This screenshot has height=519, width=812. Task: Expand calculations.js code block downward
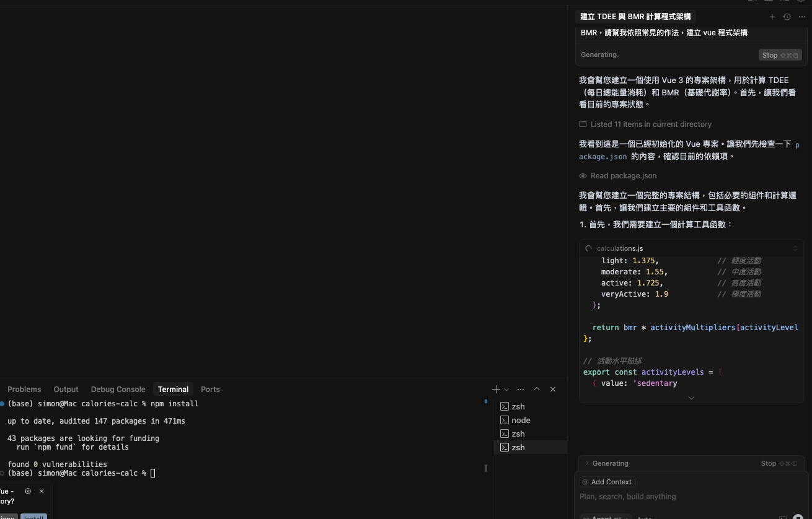(x=691, y=398)
